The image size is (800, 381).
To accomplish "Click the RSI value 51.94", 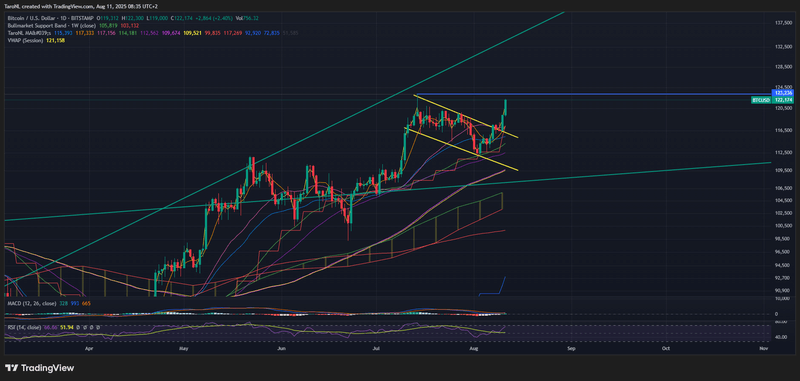I will pyautogui.click(x=67, y=326).
